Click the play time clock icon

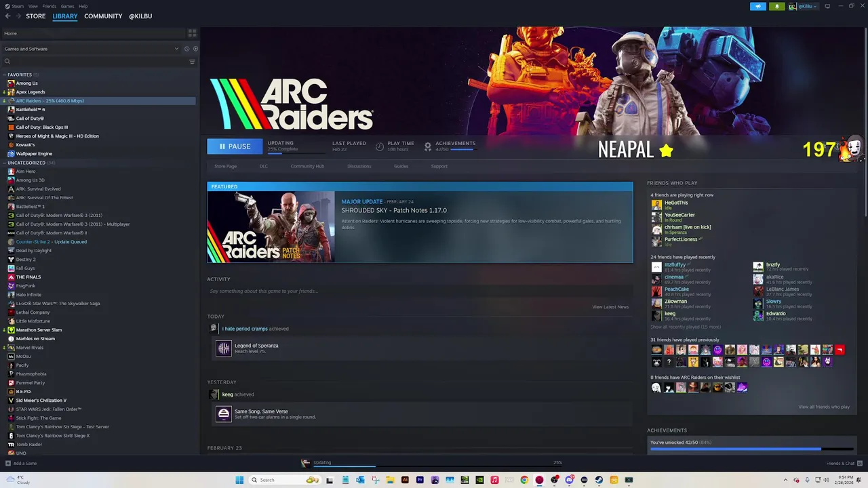380,146
